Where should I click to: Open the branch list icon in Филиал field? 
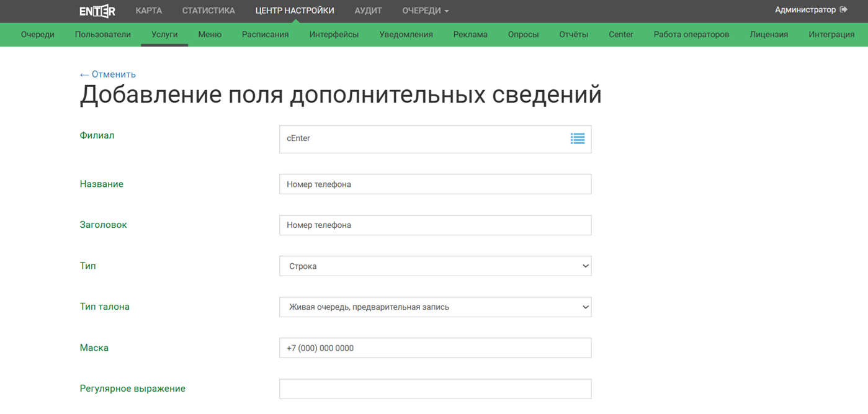click(x=577, y=138)
